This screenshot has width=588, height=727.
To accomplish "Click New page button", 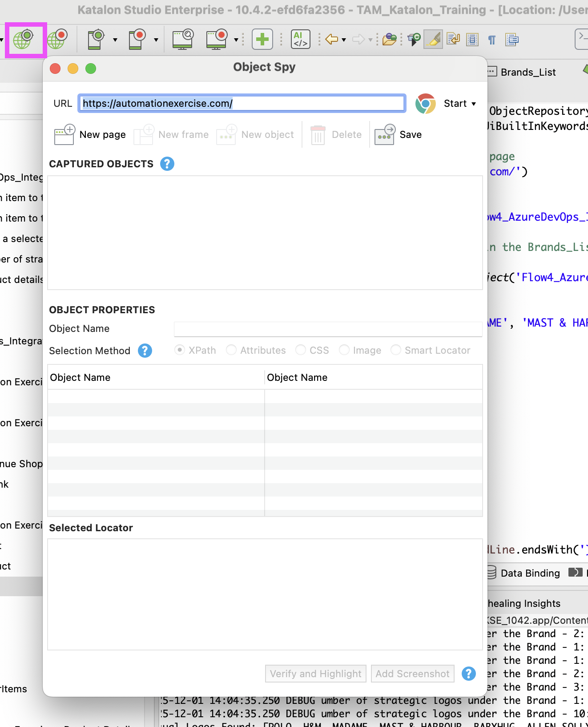I will coord(90,134).
